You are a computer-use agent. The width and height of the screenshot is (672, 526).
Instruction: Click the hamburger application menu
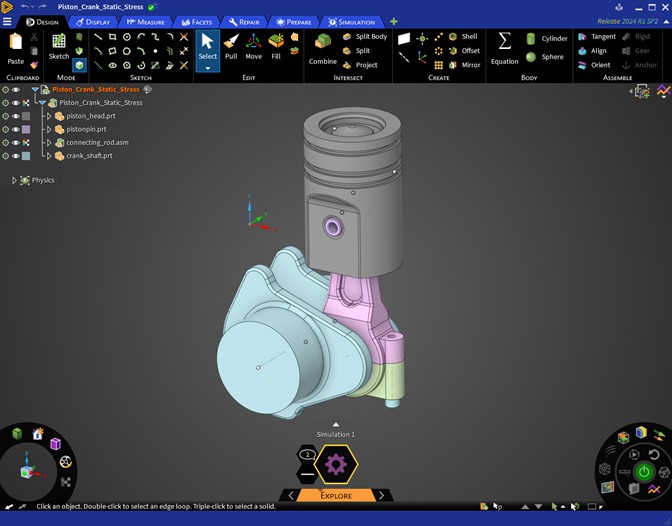tap(7, 21)
